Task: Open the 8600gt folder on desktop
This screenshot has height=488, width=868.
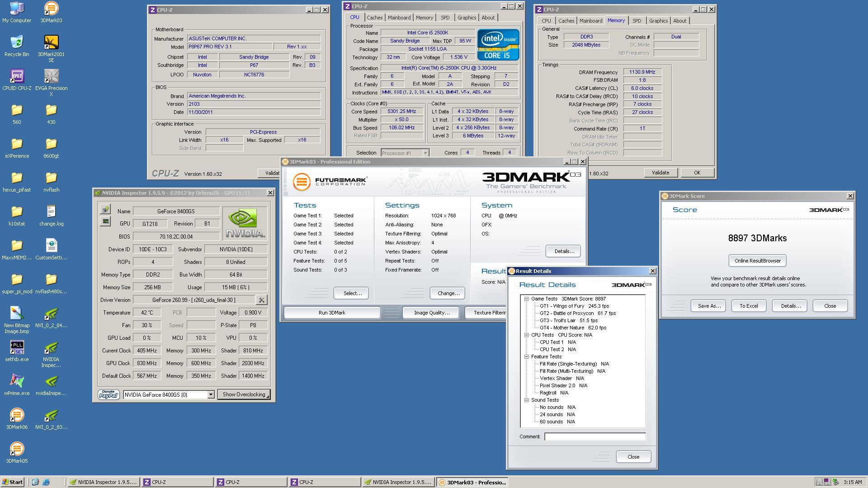Action: pos(51,148)
